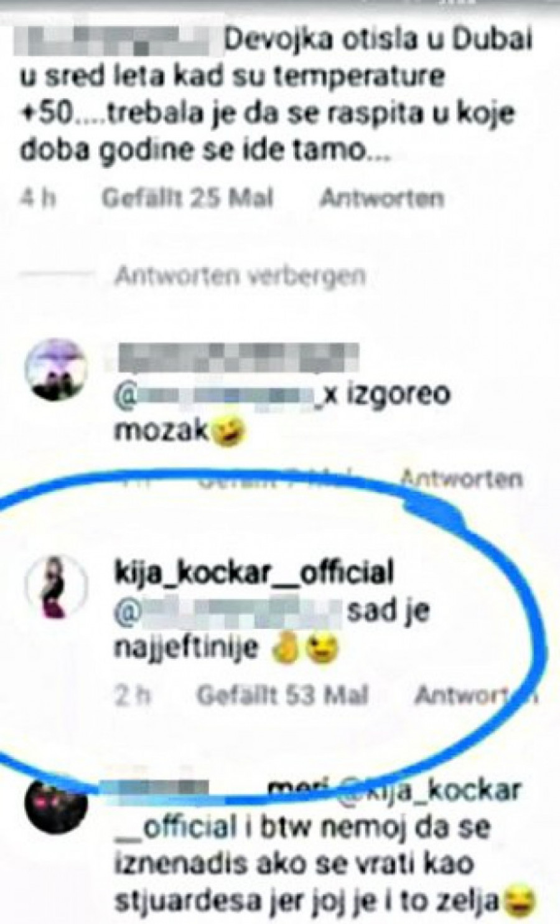Click the 2 h timestamp
Image resolution: width=560 pixels, height=924 pixels.
point(133,695)
